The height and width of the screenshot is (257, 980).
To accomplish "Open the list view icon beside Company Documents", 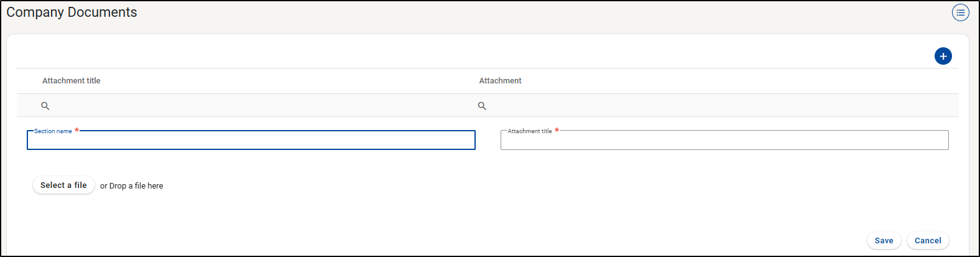I will (960, 12).
